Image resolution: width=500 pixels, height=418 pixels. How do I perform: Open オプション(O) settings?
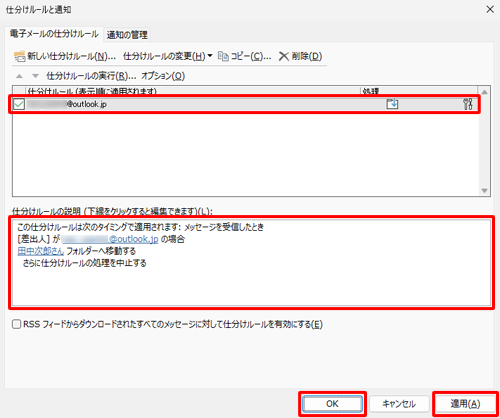(163, 76)
